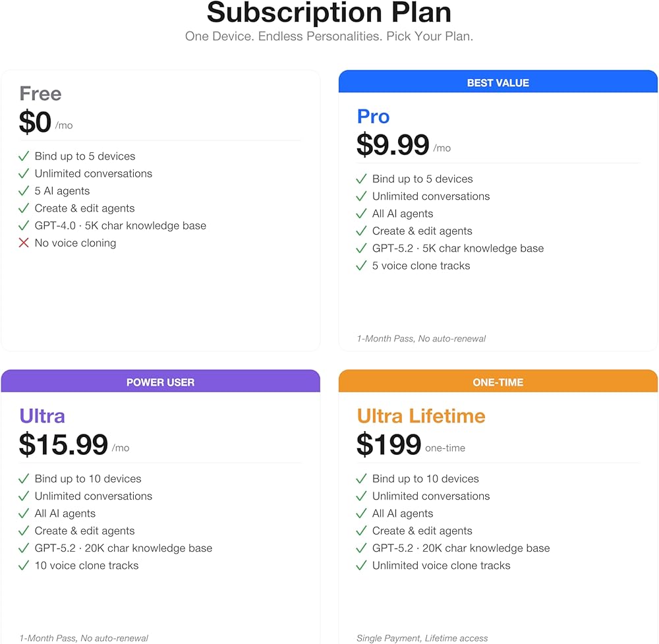Image resolution: width=659 pixels, height=644 pixels.
Task: Click checkmark next to GPT-4.0 5K knowledge base
Action: click(24, 225)
